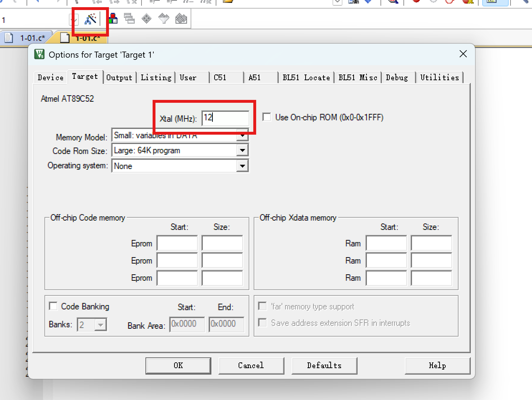Click the Bank Area Start field
Viewport: 532px width, 400px height.
tap(187, 324)
